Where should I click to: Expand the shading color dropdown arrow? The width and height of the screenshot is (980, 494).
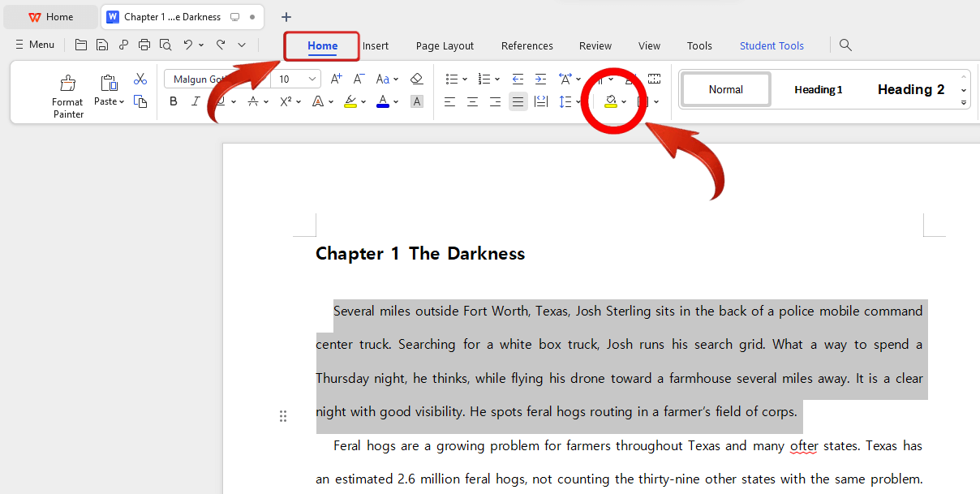(x=624, y=102)
